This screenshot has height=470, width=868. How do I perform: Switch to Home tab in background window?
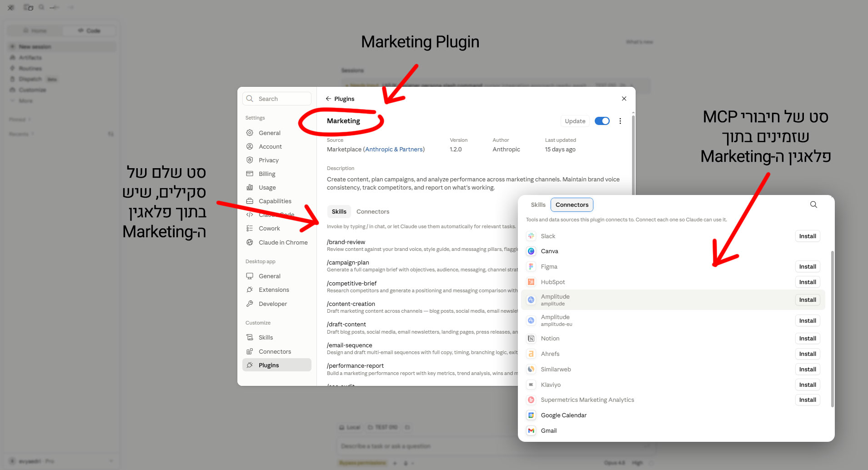35,30
